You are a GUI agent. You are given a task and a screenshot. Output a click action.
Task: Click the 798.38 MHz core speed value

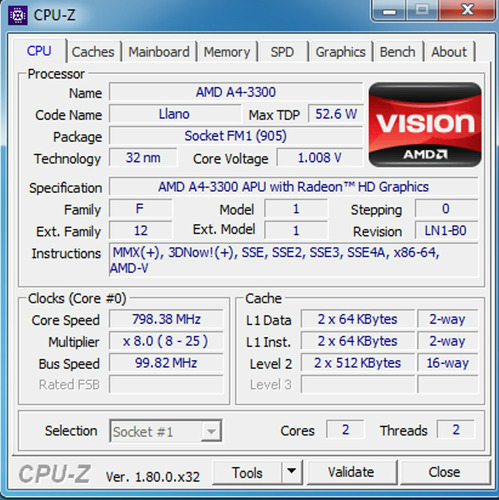click(x=166, y=319)
